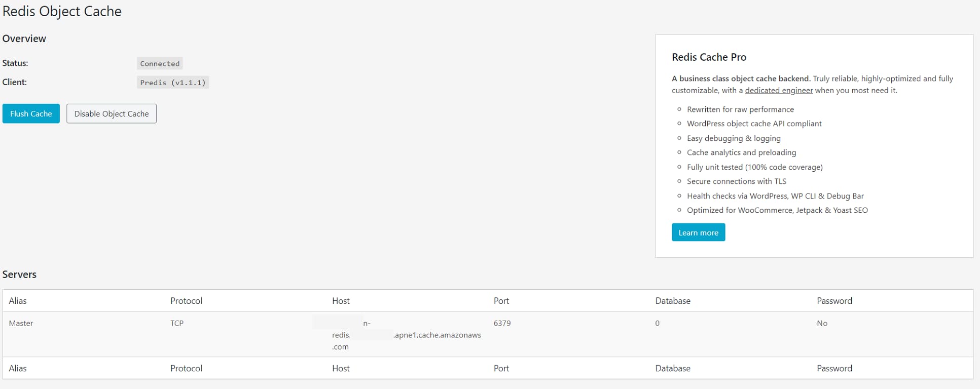Click 'Cache analytics and preloading' bullet
980x389 pixels.
(x=741, y=152)
